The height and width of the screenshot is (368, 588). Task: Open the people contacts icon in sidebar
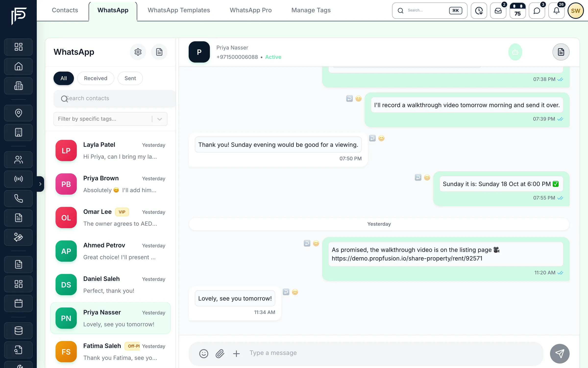18,159
